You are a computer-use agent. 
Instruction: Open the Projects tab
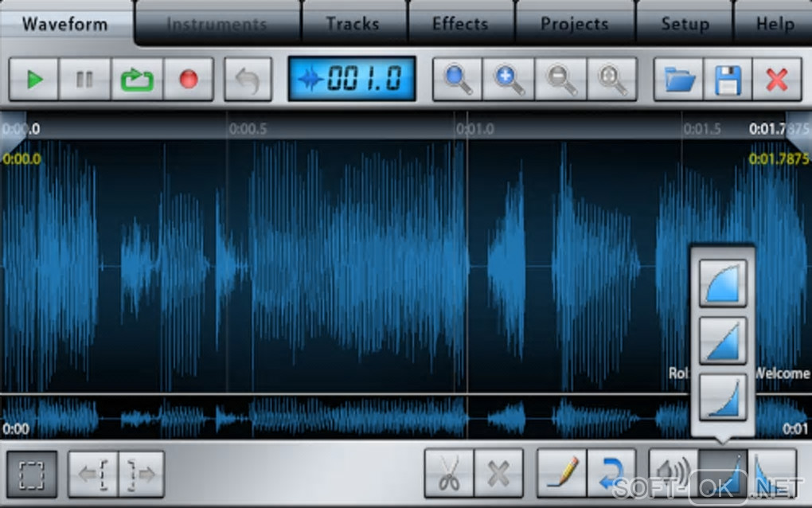coord(575,24)
